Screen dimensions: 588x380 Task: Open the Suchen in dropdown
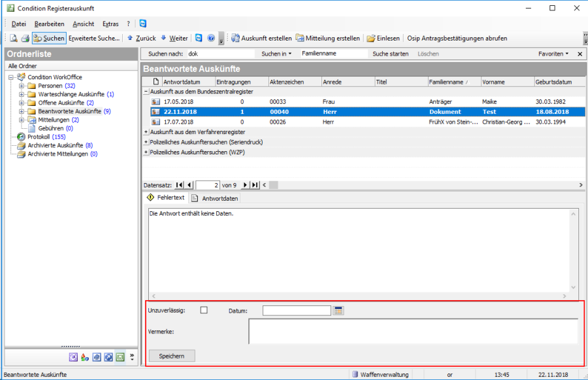pos(276,54)
